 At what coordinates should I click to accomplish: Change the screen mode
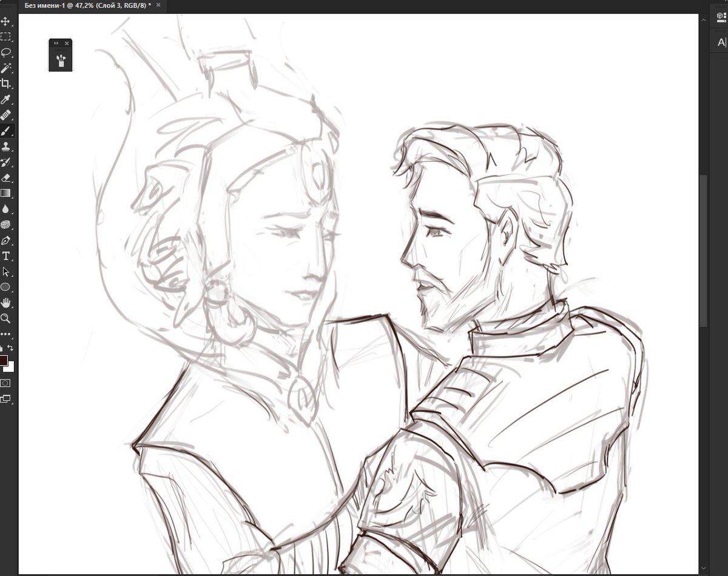point(5,398)
